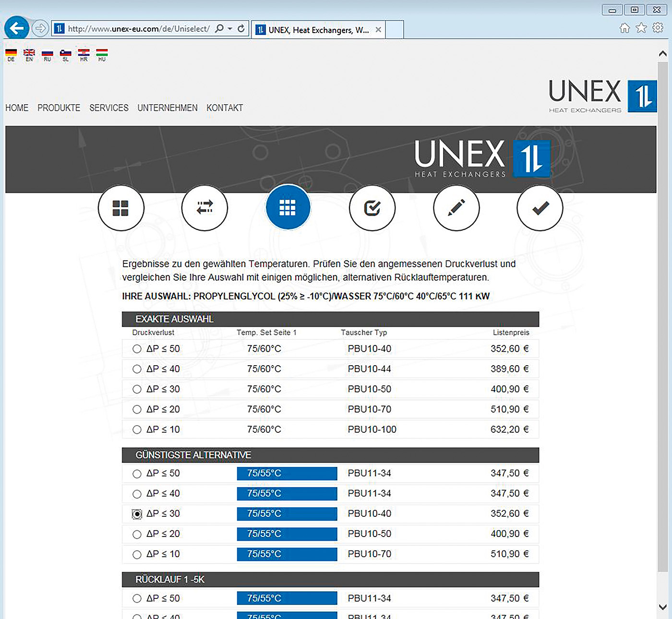The width and height of the screenshot is (672, 619).
Task: Open the UNTERNEHMEN menu item
Action: click(x=168, y=108)
